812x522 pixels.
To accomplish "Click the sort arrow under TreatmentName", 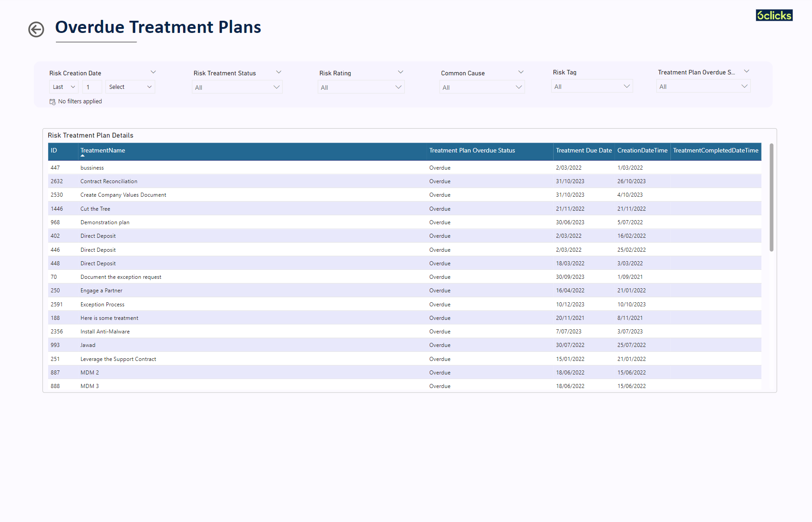I will (83, 156).
